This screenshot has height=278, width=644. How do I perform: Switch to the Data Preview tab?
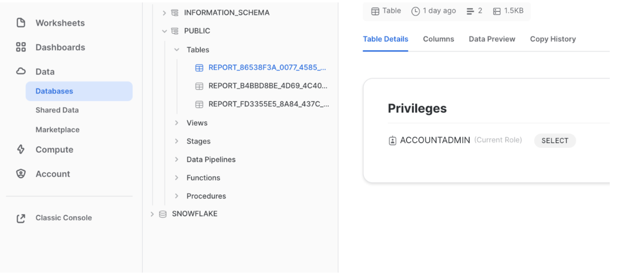492,39
